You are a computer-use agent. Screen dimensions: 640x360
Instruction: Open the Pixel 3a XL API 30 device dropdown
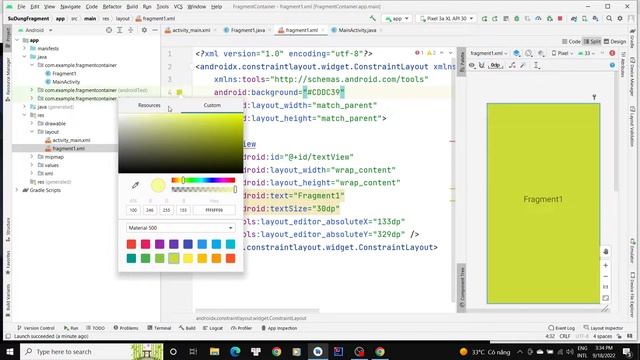pos(447,19)
